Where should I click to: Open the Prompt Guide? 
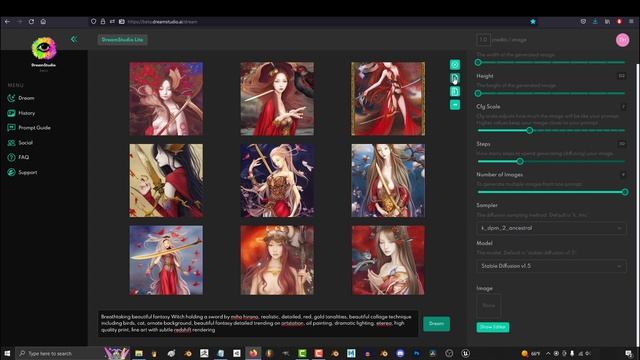click(34, 128)
